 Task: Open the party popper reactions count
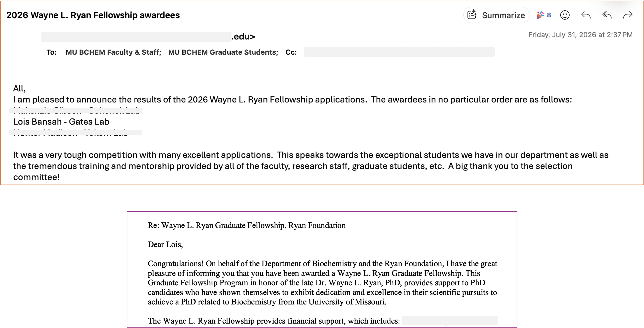point(543,15)
